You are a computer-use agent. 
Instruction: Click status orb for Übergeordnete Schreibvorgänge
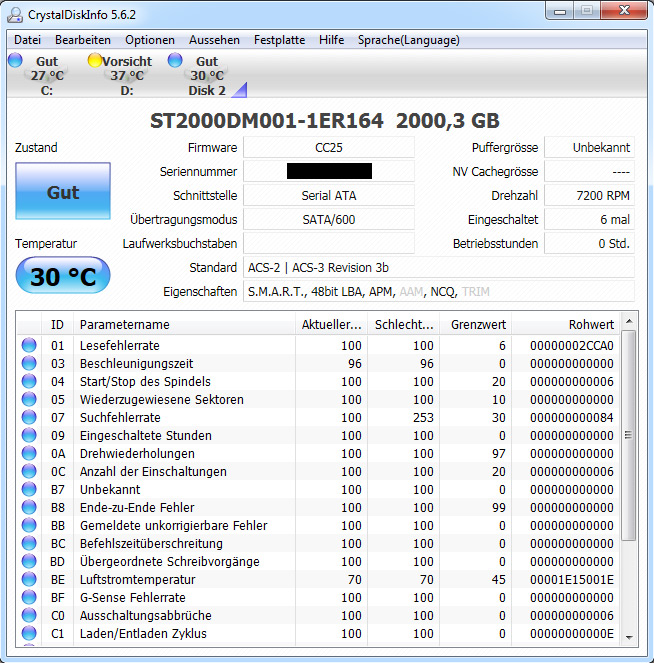point(29,561)
